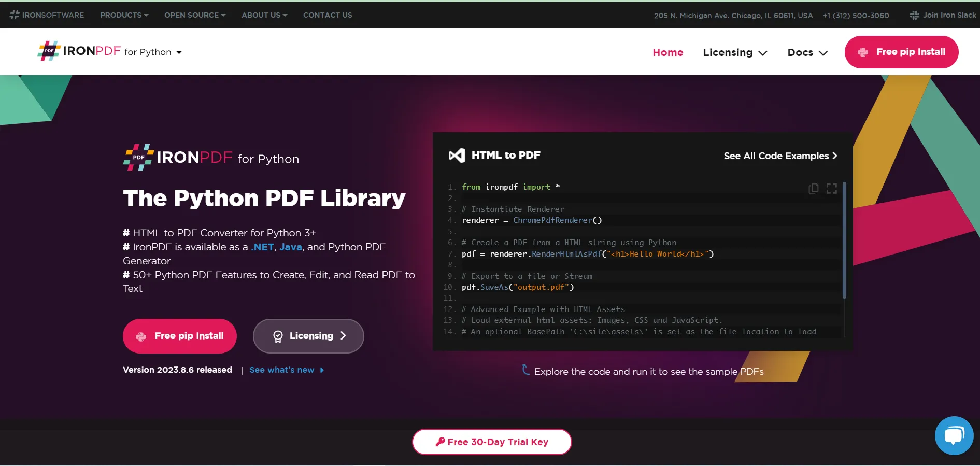Open the PRODUCTS dropdown menu
Screen dimensions: 980x466
(124, 15)
